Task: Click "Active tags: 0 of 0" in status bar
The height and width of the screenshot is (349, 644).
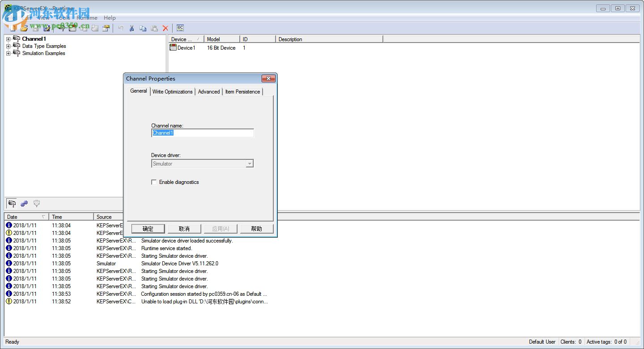Action: tap(606, 342)
